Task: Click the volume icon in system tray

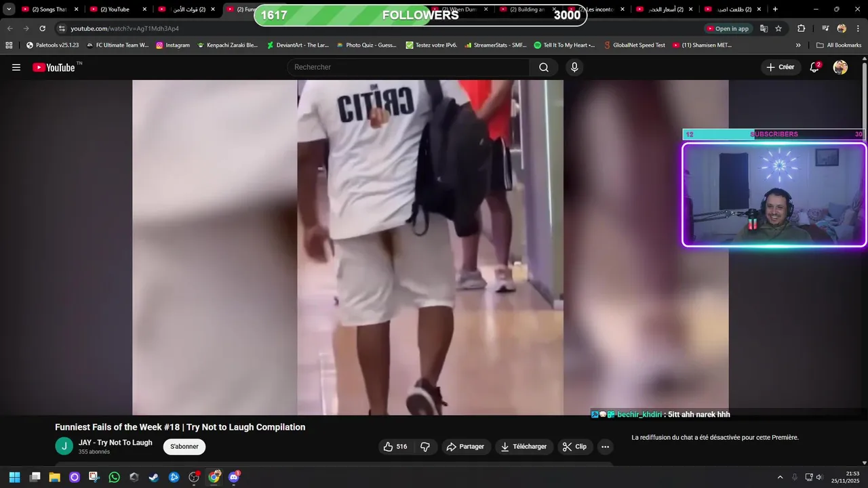Action: pyautogui.click(x=819, y=477)
